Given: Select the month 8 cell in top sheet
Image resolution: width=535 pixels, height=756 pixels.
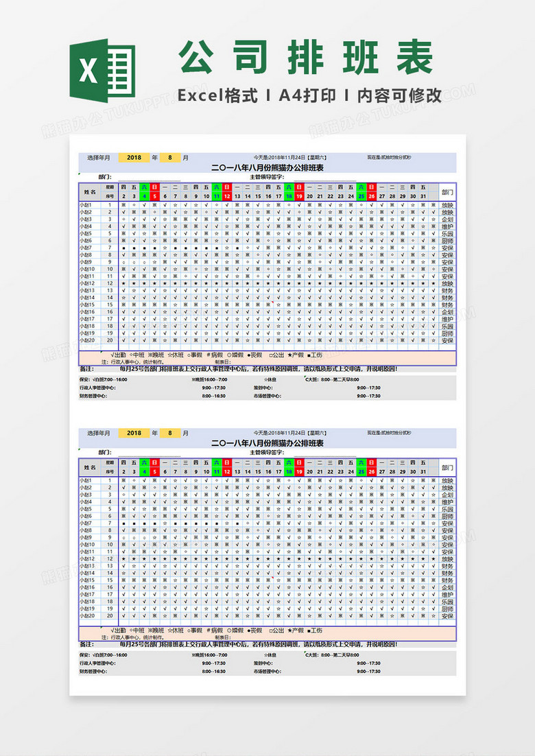Looking at the screenshot, I should coord(169,157).
